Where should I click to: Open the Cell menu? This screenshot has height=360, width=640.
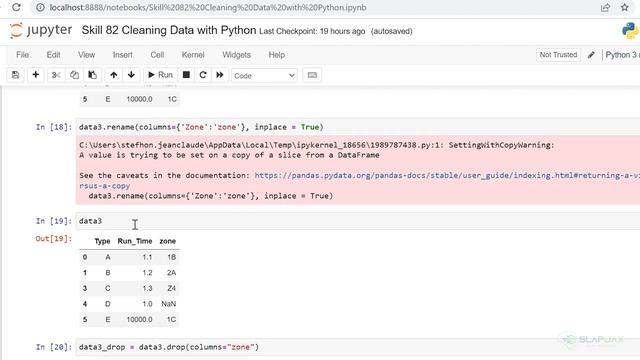pos(157,55)
